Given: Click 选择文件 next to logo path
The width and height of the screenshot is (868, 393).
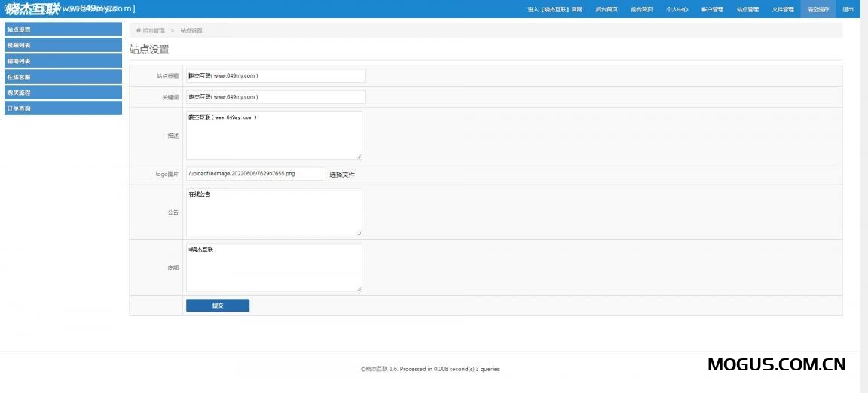Looking at the screenshot, I should click(342, 174).
